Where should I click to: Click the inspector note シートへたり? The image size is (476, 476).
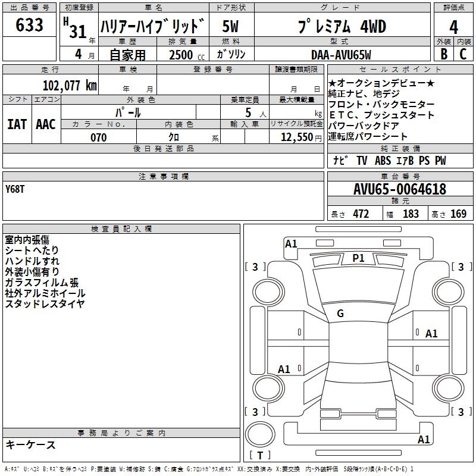tap(32, 250)
